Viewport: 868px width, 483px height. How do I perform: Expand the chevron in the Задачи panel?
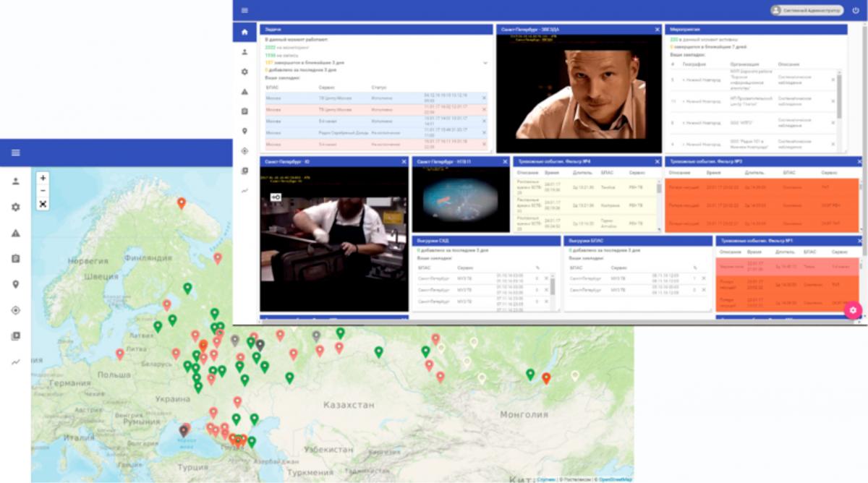[485, 63]
